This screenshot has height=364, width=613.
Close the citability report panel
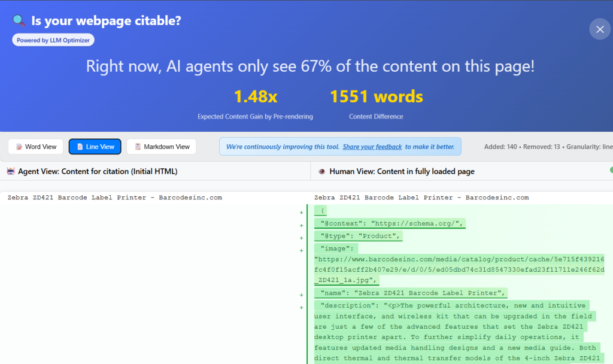tap(600, 29)
